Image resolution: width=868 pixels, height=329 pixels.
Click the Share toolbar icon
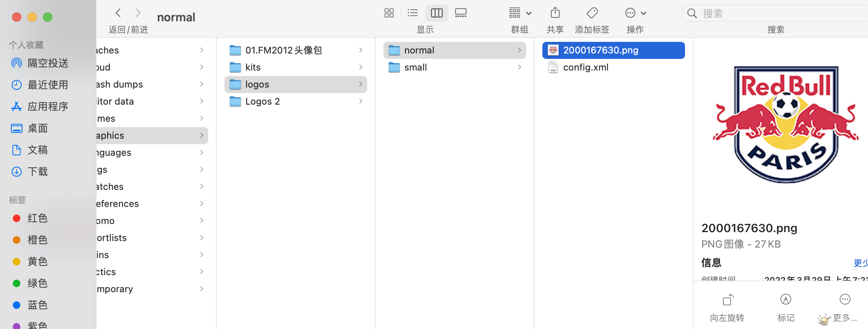(555, 13)
